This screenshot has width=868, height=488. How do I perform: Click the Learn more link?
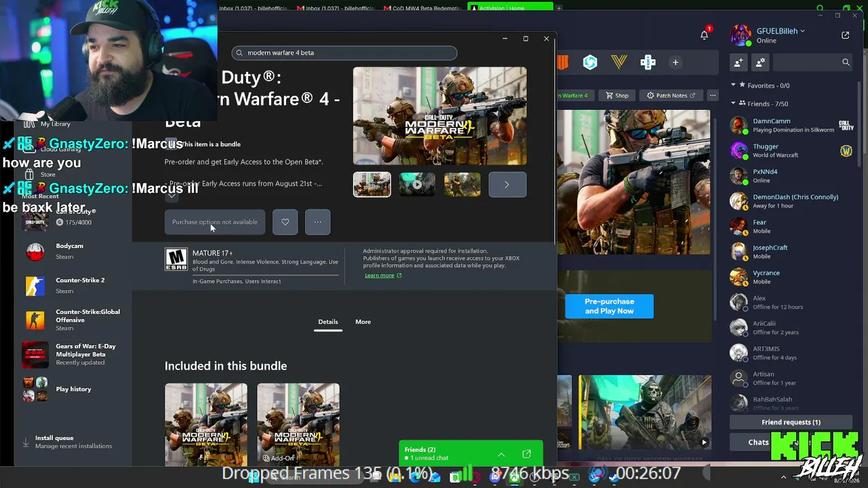383,275
